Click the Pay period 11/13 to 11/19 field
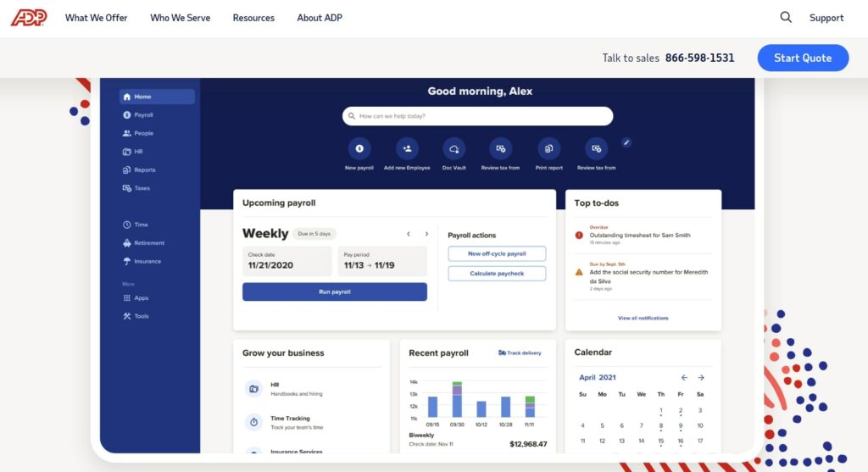The width and height of the screenshot is (868, 472). (382, 261)
